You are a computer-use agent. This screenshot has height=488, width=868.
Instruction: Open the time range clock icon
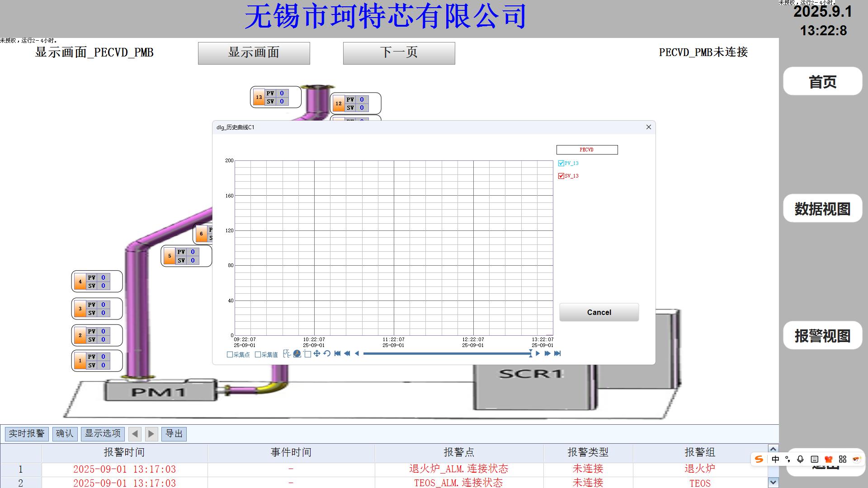click(x=297, y=354)
